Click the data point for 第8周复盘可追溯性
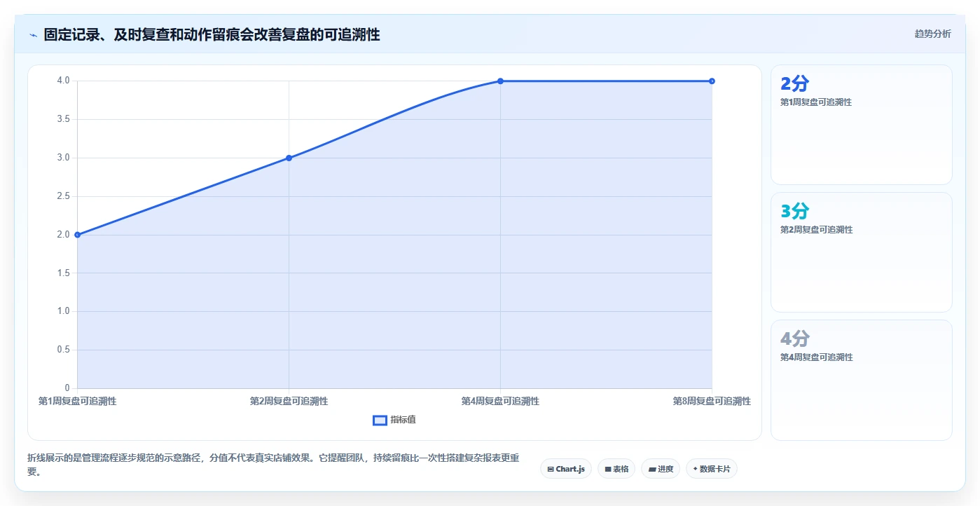The height and width of the screenshot is (506, 980). coord(712,81)
